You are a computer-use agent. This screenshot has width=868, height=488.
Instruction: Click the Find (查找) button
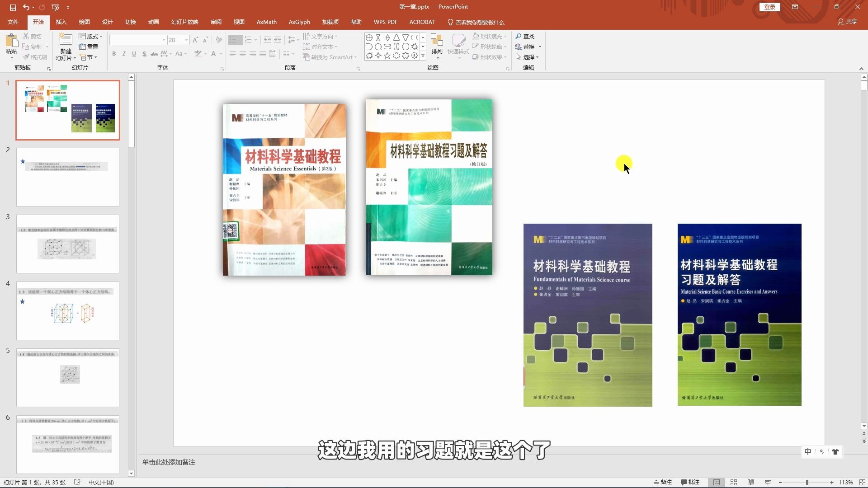(x=525, y=36)
